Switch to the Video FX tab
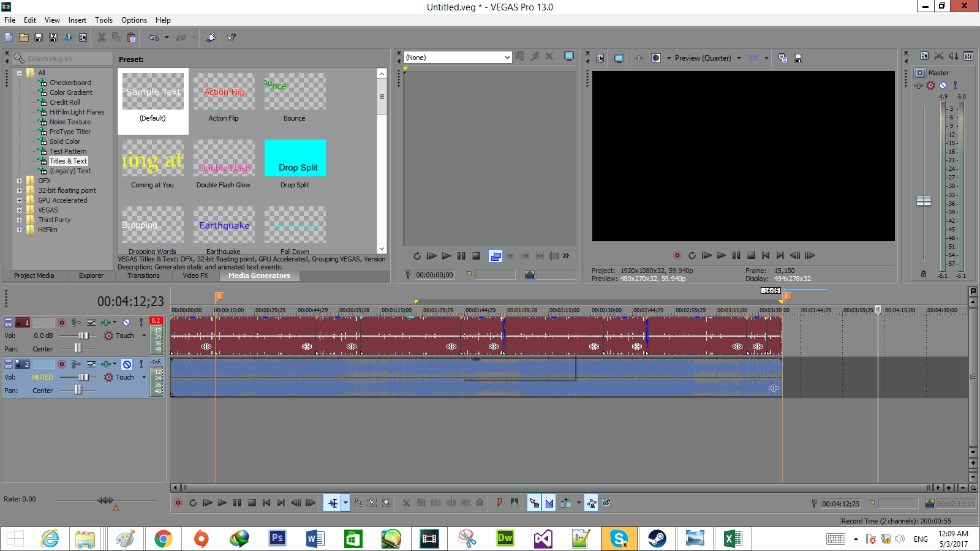Image resolution: width=980 pixels, height=551 pixels. tap(195, 276)
